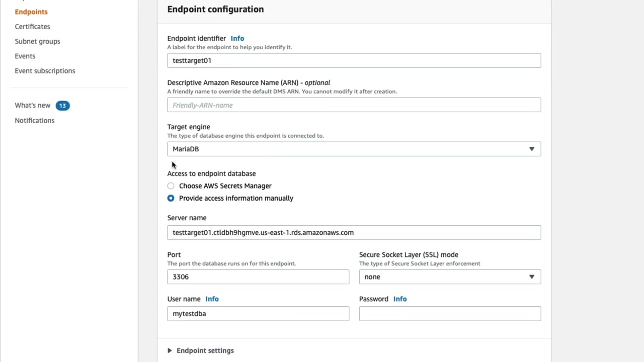The height and width of the screenshot is (362, 644).
Task: Click into the Password field
Action: 450,314
